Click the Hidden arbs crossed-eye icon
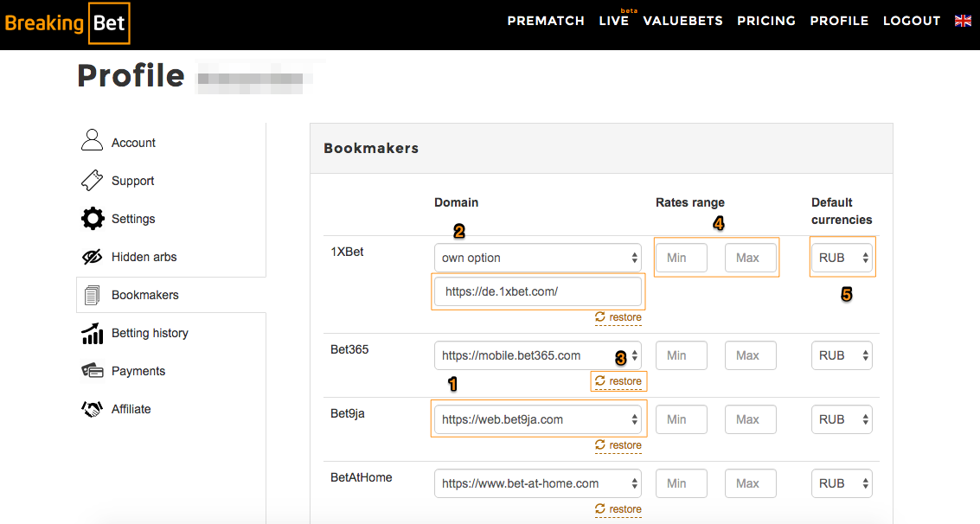980x524 pixels. [x=92, y=257]
